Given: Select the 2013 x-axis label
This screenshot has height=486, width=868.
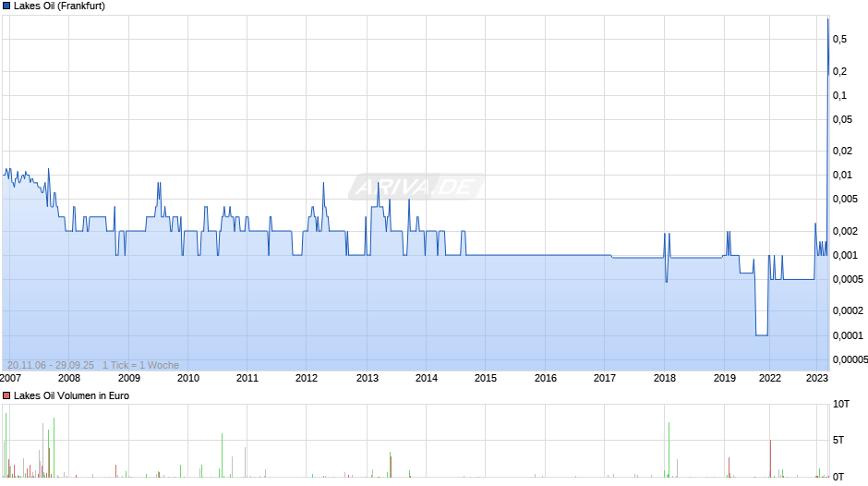Looking at the screenshot, I should pyautogui.click(x=368, y=378).
